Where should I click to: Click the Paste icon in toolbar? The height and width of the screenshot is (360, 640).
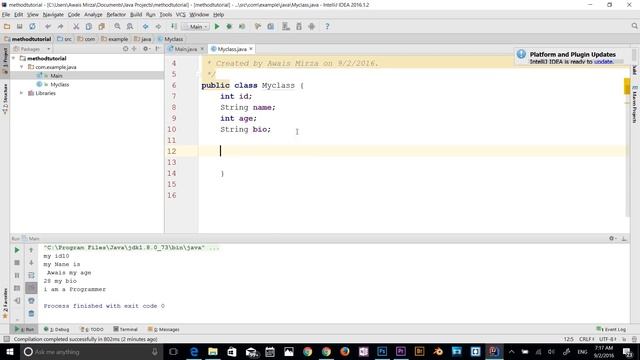click(101, 27)
